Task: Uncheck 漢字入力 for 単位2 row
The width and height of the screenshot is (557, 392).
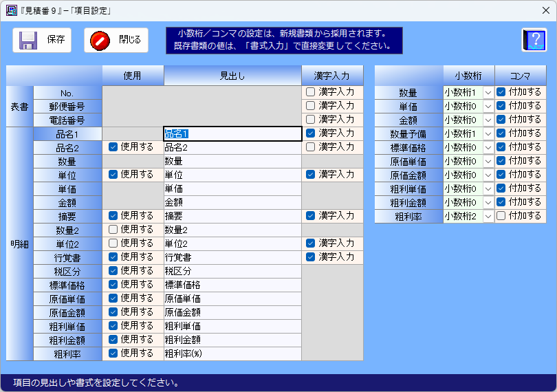Action: (x=310, y=243)
